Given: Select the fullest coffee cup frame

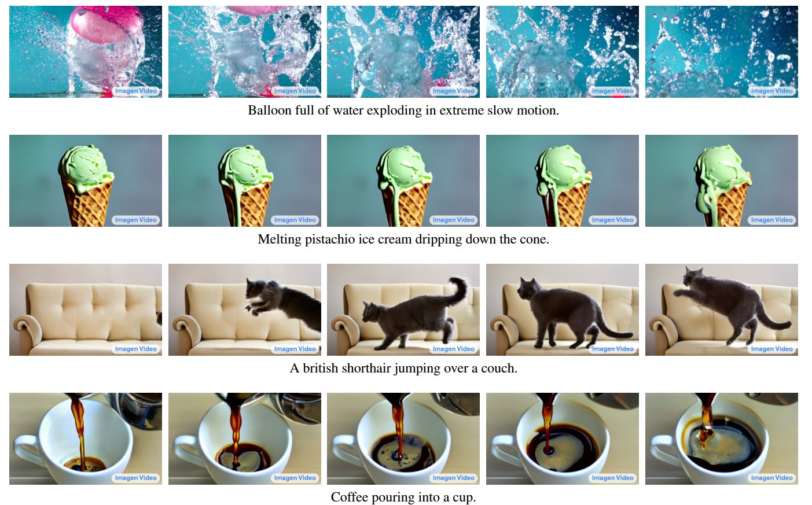Looking at the screenshot, I should click(721, 438).
